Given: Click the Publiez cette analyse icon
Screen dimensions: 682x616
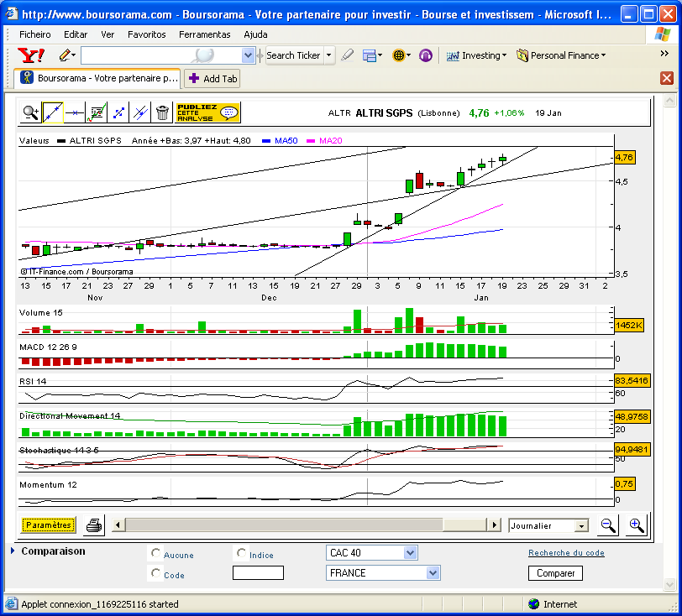Looking at the screenshot, I should pyautogui.click(x=208, y=113).
